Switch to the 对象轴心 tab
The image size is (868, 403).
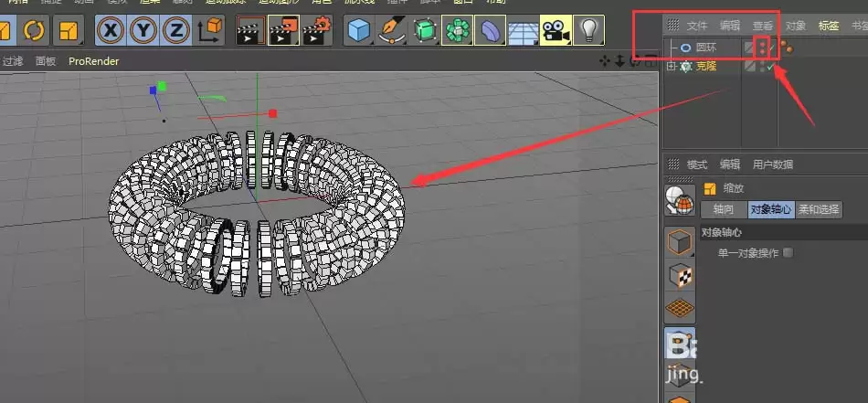coord(771,210)
